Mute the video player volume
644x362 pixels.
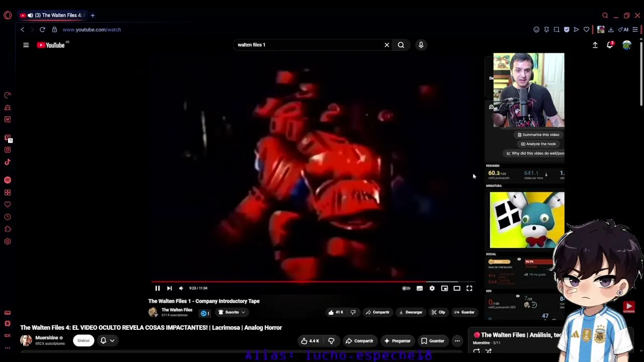click(181, 288)
